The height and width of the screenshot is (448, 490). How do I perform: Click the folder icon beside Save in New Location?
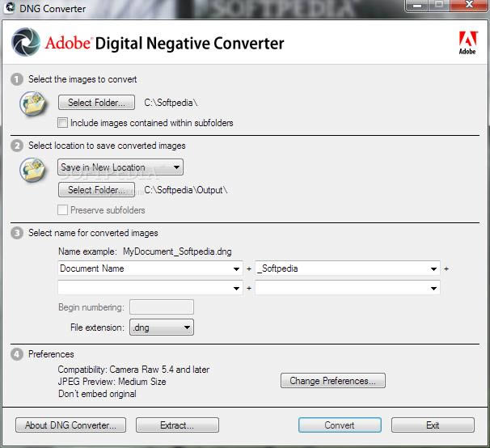pyautogui.click(x=33, y=170)
